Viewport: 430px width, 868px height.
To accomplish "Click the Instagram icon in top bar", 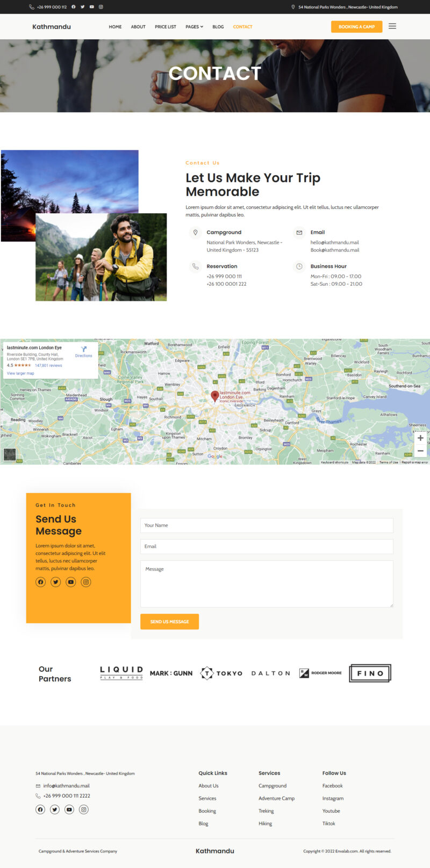I will click(x=101, y=7).
